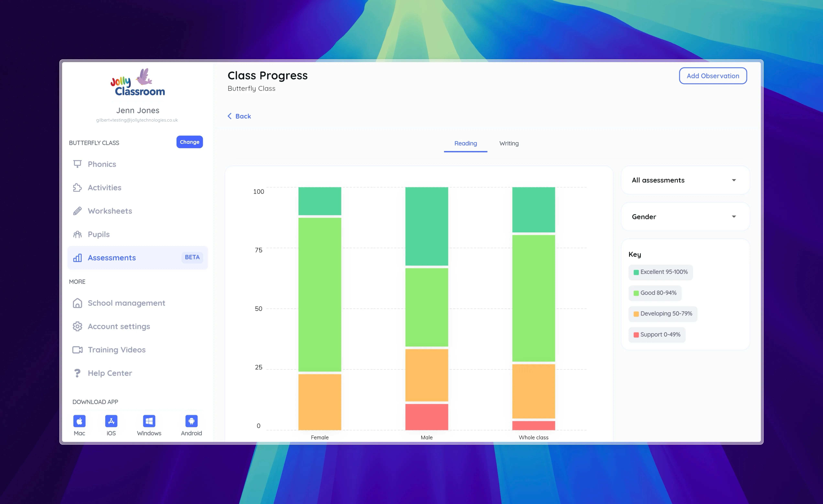823x504 pixels.
Task: Click the Pupils group icon
Action: point(77,235)
